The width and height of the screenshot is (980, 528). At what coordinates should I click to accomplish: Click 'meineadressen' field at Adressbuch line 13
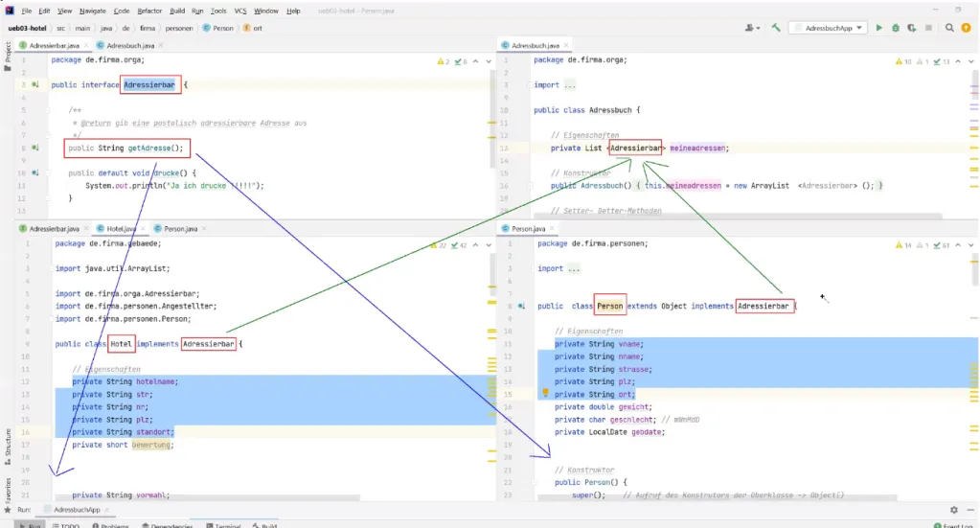click(x=697, y=149)
